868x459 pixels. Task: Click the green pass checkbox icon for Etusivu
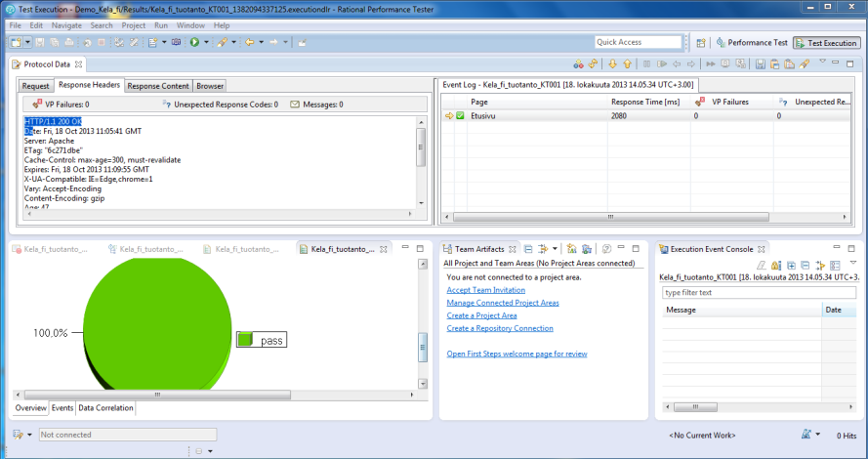pos(460,115)
